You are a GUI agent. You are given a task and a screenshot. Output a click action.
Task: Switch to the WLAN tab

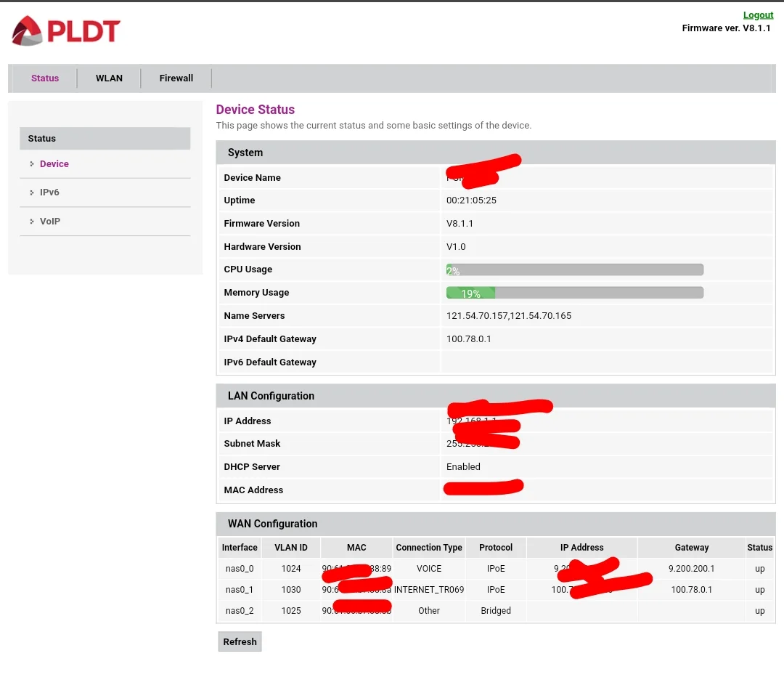click(109, 78)
